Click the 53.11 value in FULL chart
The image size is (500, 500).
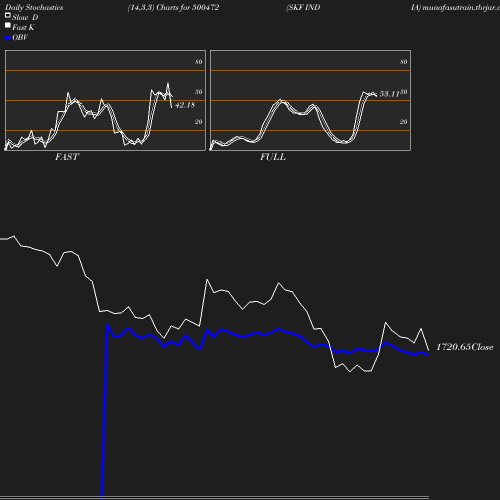389,94
